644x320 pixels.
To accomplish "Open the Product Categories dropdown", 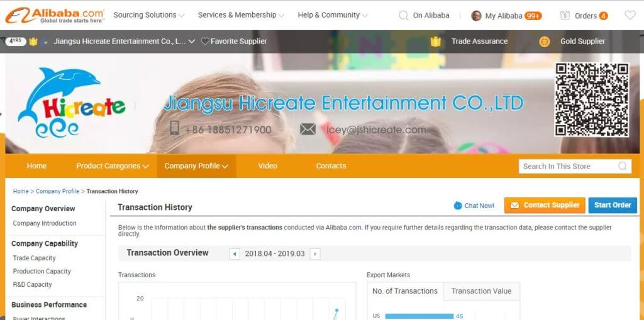I will (x=112, y=166).
